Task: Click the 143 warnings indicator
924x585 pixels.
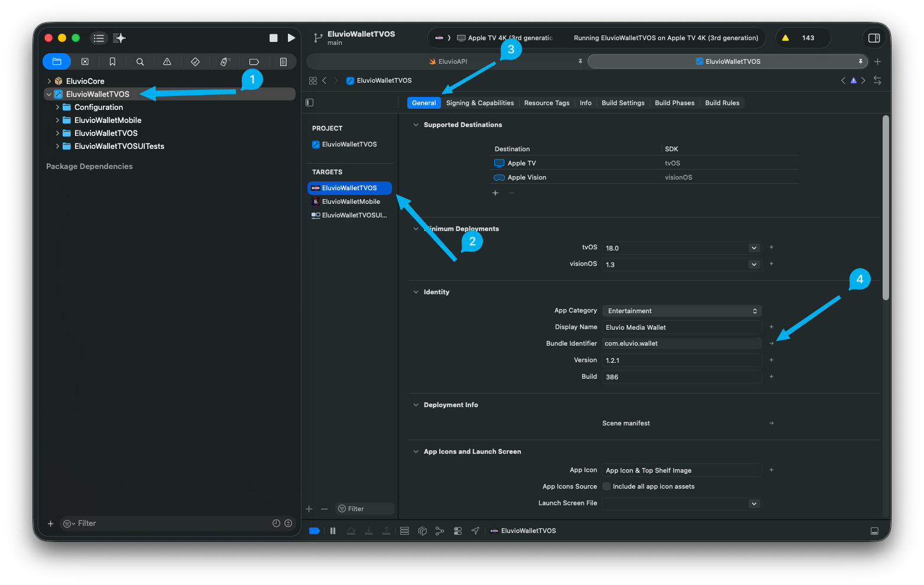Action: click(x=802, y=38)
